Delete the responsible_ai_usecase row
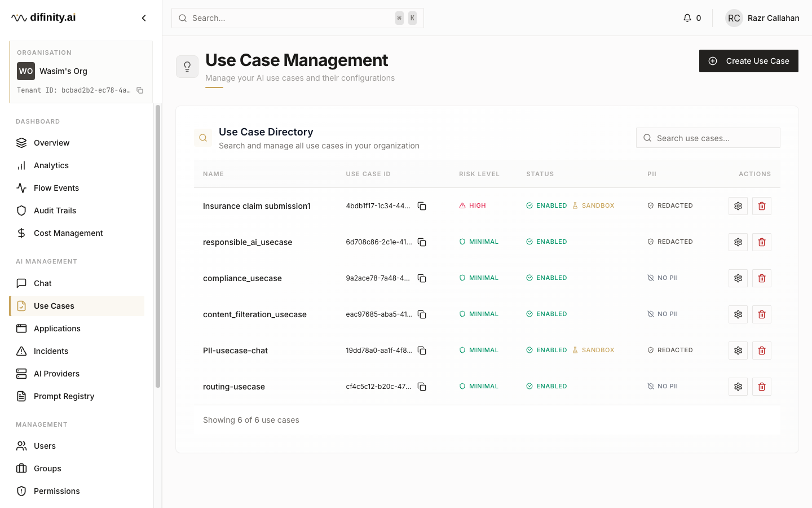Image resolution: width=812 pixels, height=508 pixels. (x=762, y=242)
